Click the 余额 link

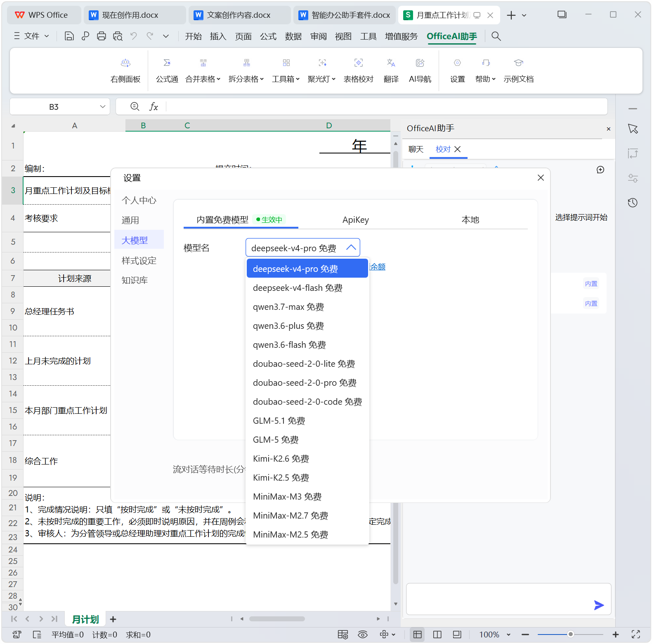[x=378, y=267]
